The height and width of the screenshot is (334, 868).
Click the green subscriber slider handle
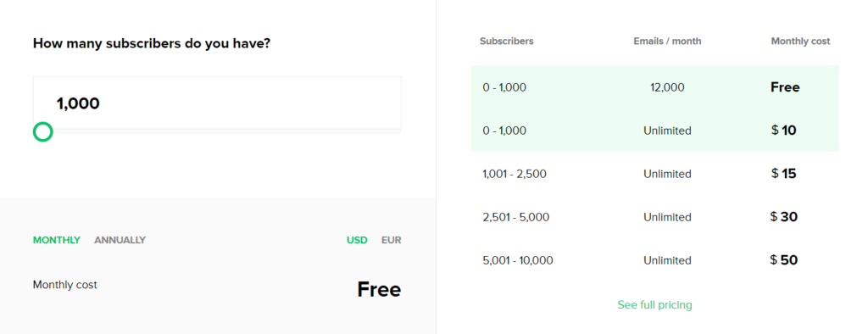pos(42,132)
